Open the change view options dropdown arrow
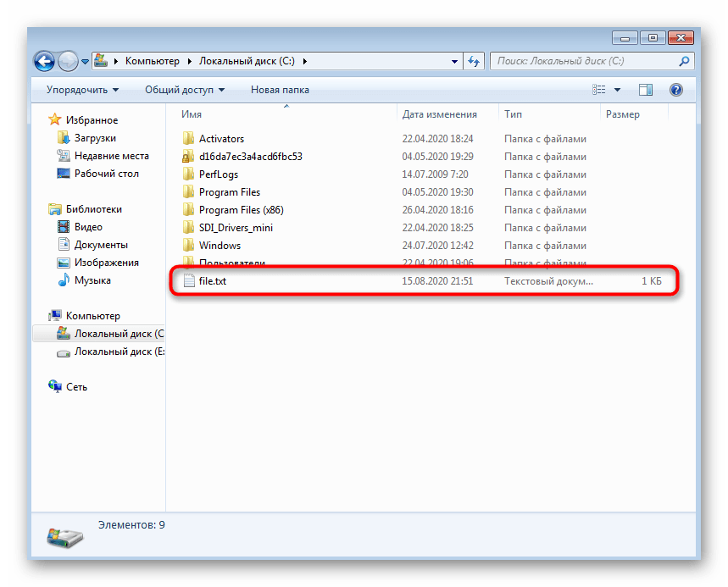This screenshot has width=728, height=587. [618, 90]
